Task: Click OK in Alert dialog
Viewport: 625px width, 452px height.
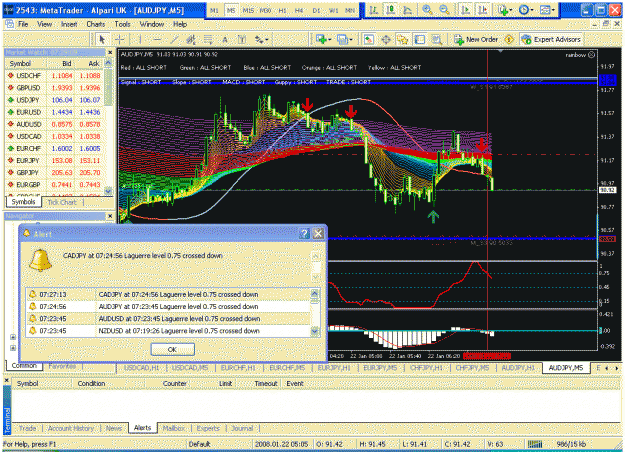Action: [x=172, y=350]
